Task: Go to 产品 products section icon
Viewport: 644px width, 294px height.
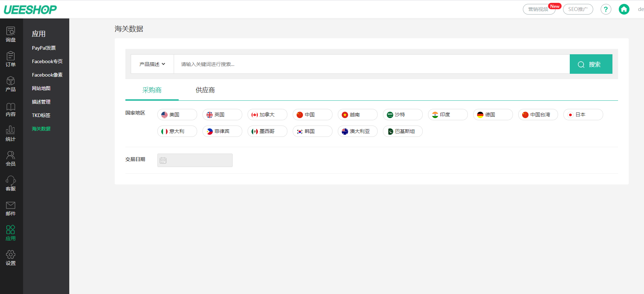Action: 11,84
